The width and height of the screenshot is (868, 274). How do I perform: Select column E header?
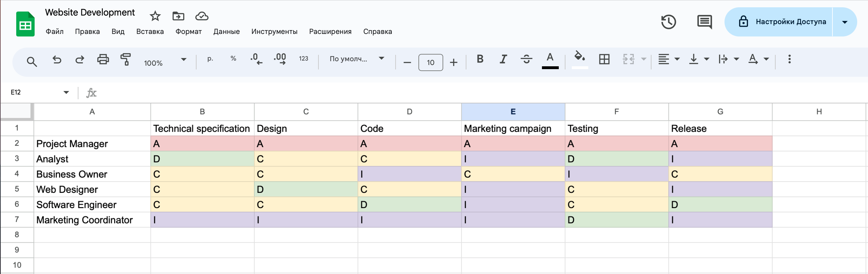[513, 112]
